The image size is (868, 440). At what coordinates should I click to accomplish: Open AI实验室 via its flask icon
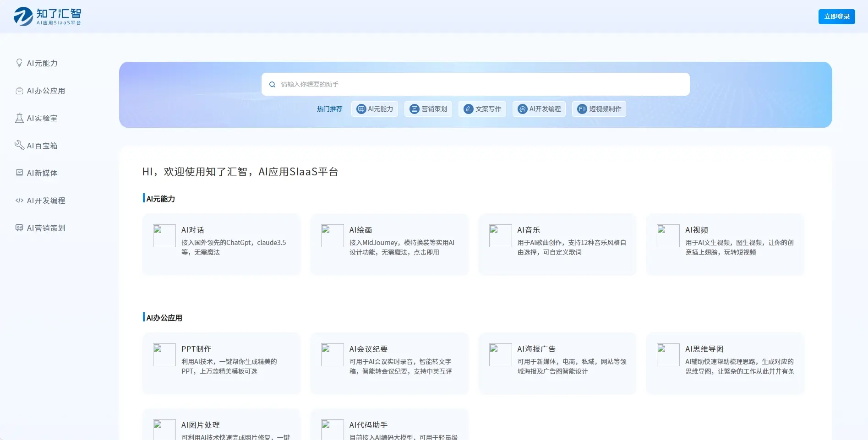pyautogui.click(x=19, y=118)
